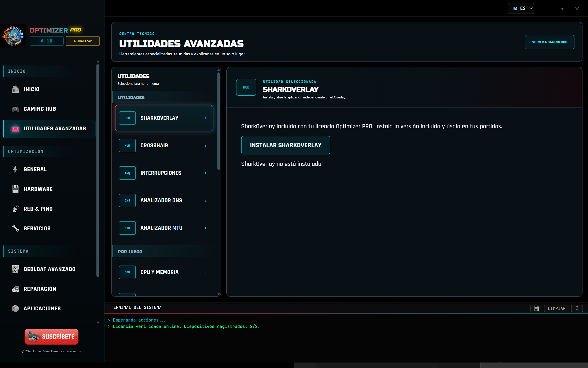Click the HUD badge beside SharkOverlay
This screenshot has width=588, height=368.
(127, 118)
